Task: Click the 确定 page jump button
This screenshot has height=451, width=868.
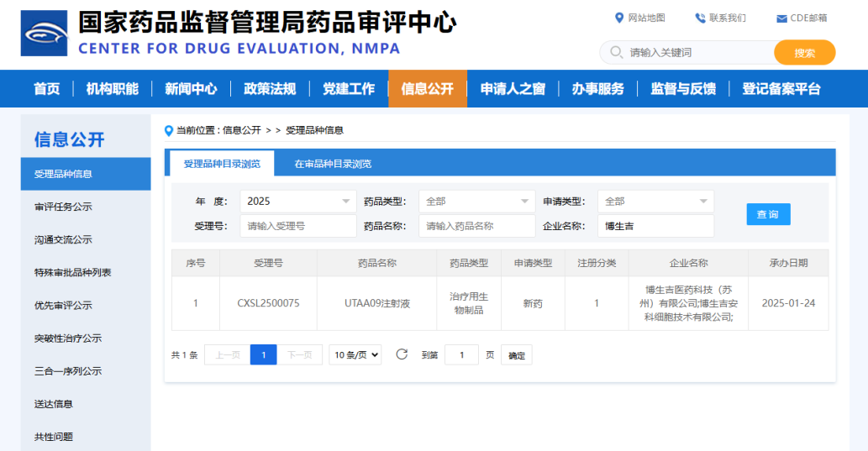Action: (x=517, y=355)
